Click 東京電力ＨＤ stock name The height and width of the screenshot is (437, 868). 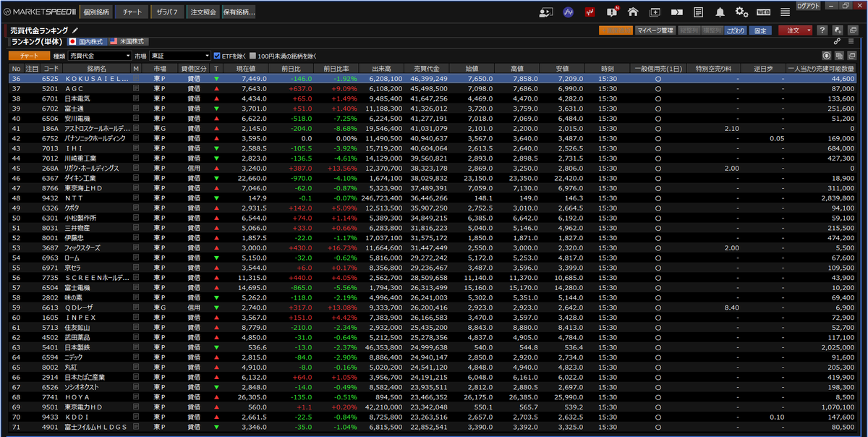point(82,407)
